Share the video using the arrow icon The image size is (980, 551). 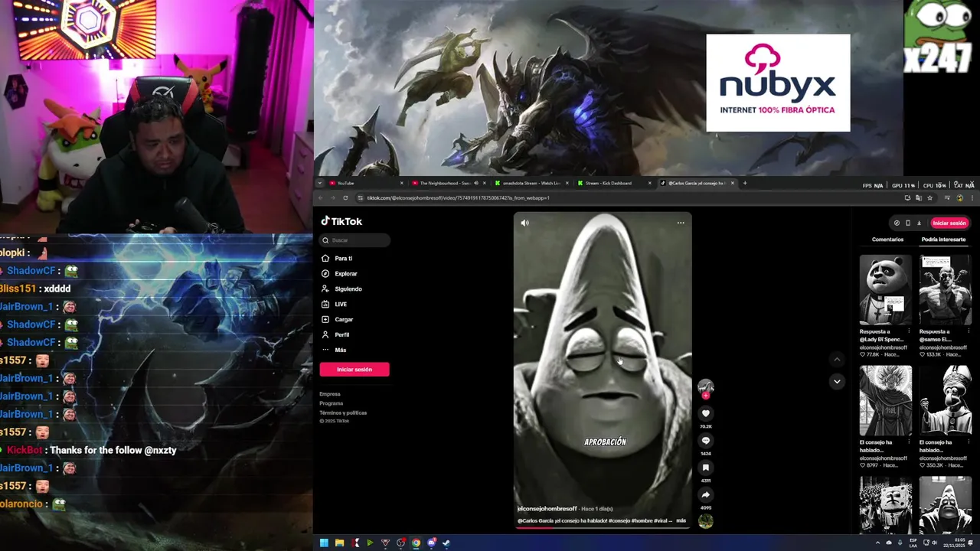coord(706,494)
